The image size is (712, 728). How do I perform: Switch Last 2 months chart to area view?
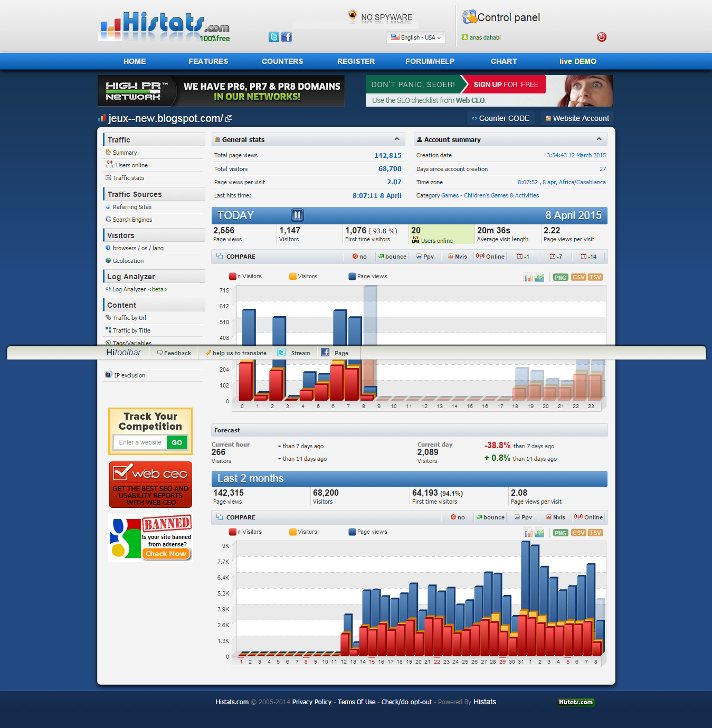click(x=539, y=533)
